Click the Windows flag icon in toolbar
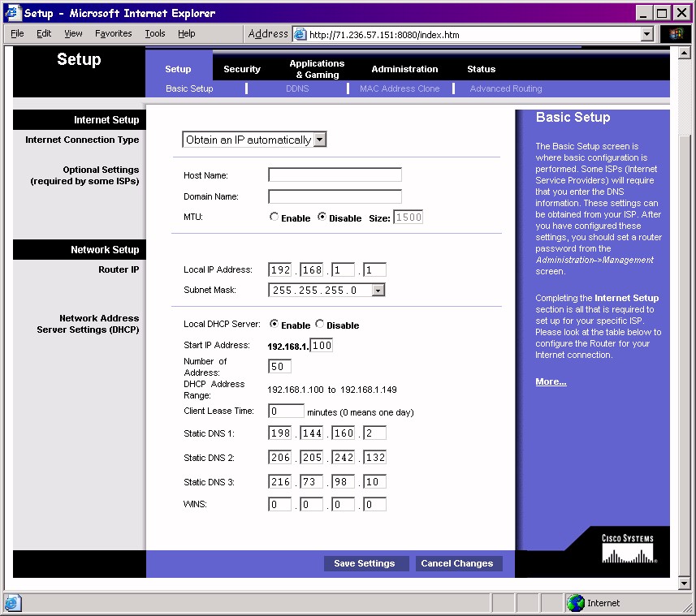 point(675,34)
